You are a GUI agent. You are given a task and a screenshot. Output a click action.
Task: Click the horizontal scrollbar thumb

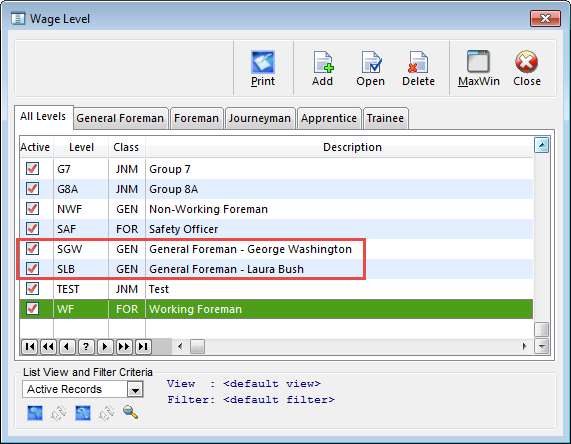[x=197, y=346]
